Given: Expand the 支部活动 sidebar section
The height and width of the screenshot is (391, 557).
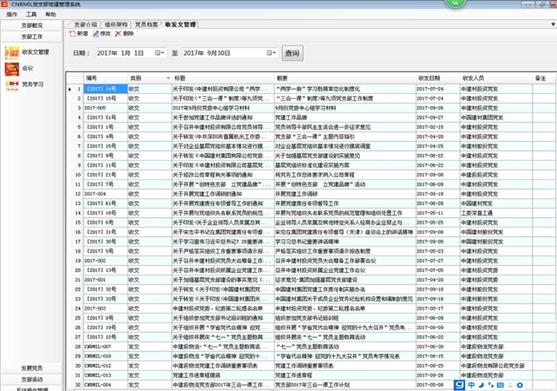Looking at the screenshot, I should pos(32,379).
